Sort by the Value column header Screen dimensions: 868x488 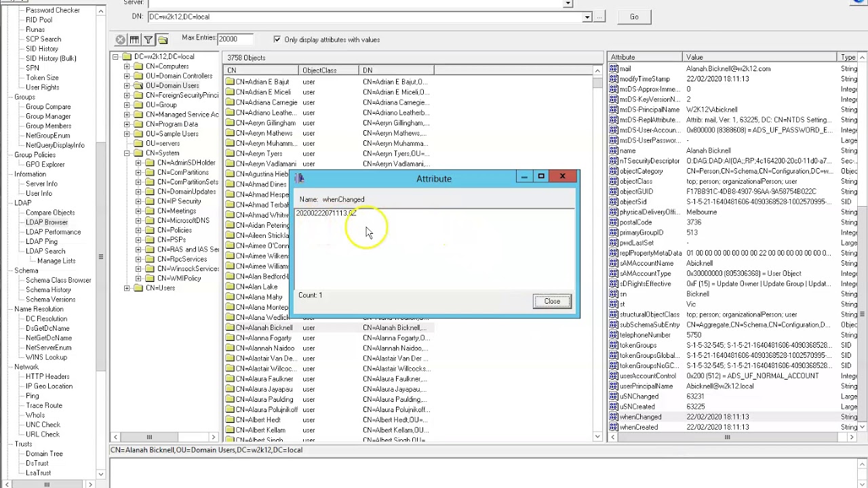pyautogui.click(x=761, y=58)
